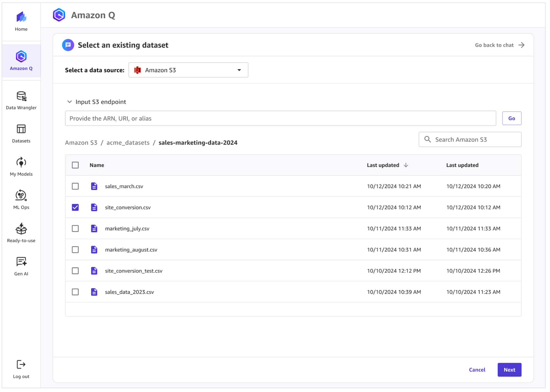This screenshot has width=550, height=392.
Task: Open Data Wrangler from sidebar
Action: click(x=21, y=96)
